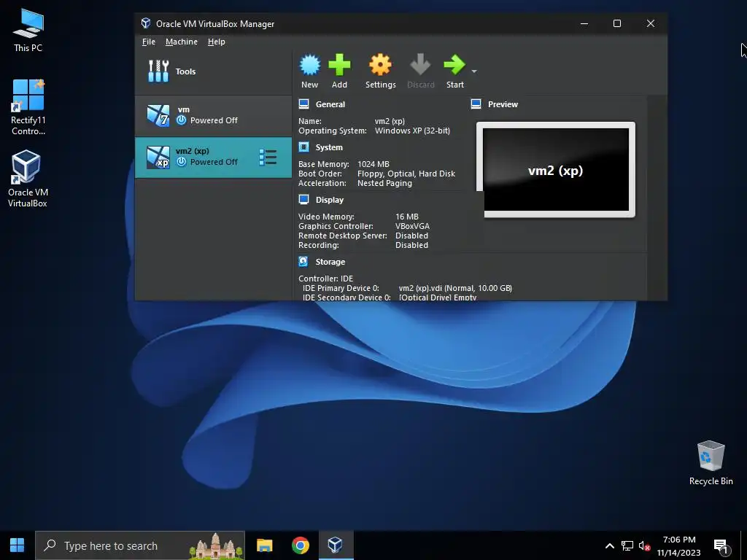Click the Preview section header
Viewport: 747px width, 560px height.
[503, 104]
